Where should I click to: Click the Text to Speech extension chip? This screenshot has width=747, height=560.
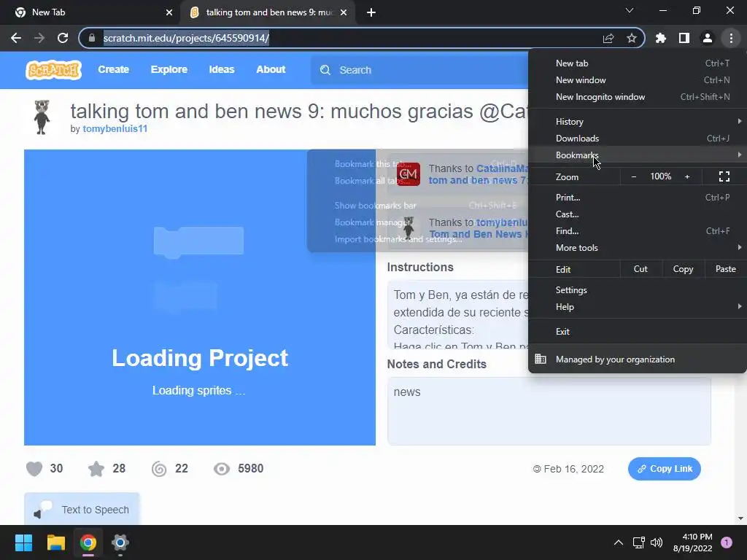coord(82,509)
